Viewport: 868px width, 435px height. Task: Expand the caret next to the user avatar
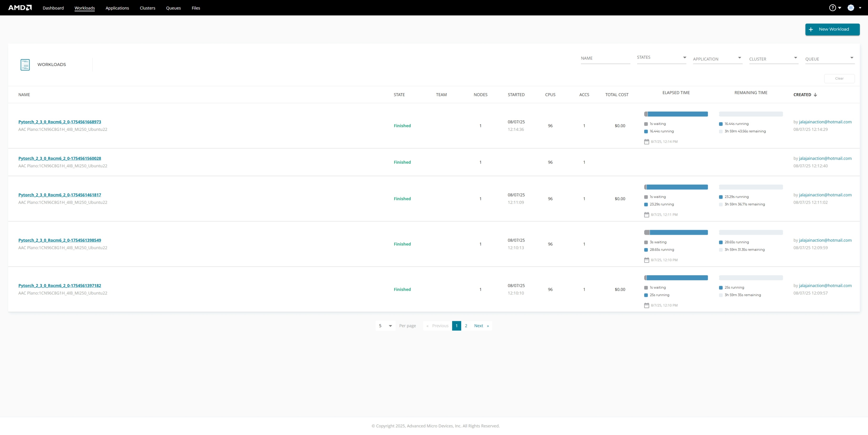[860, 8]
